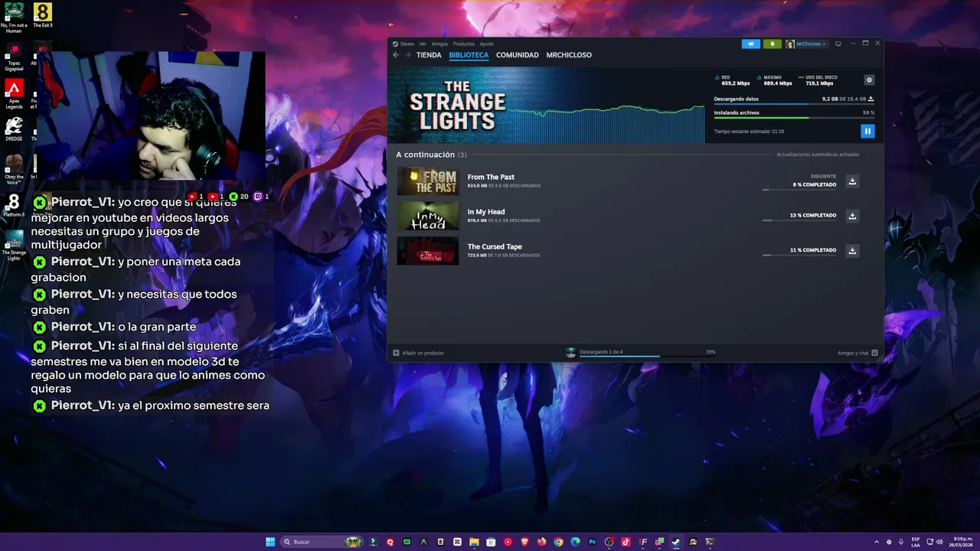
Task: Open the Platform 8 desktop shortcut
Action: (x=14, y=205)
